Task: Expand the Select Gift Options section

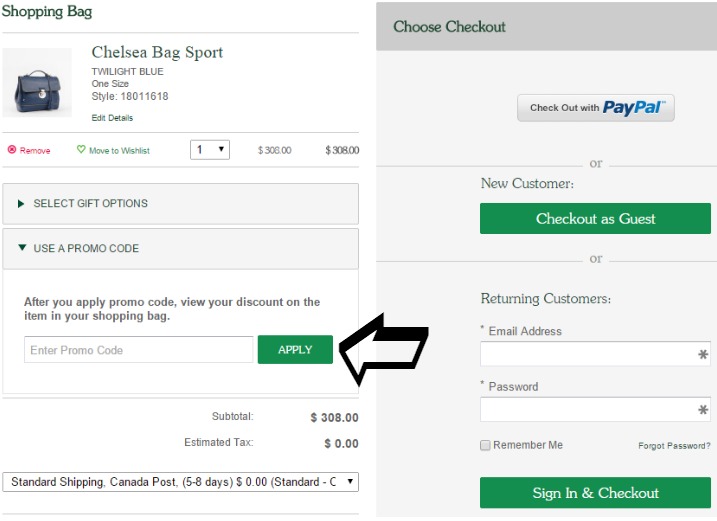Action: [x=181, y=204]
